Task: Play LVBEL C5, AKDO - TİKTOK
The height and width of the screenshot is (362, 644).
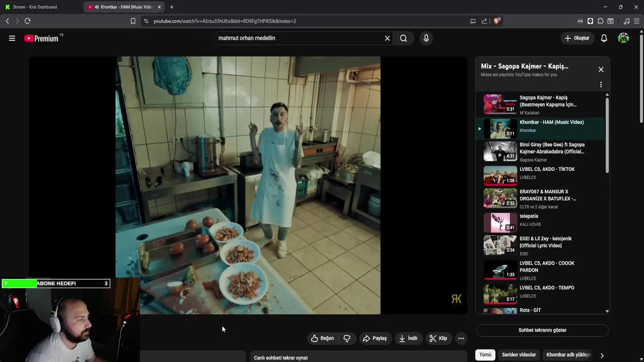Action: [x=541, y=175]
